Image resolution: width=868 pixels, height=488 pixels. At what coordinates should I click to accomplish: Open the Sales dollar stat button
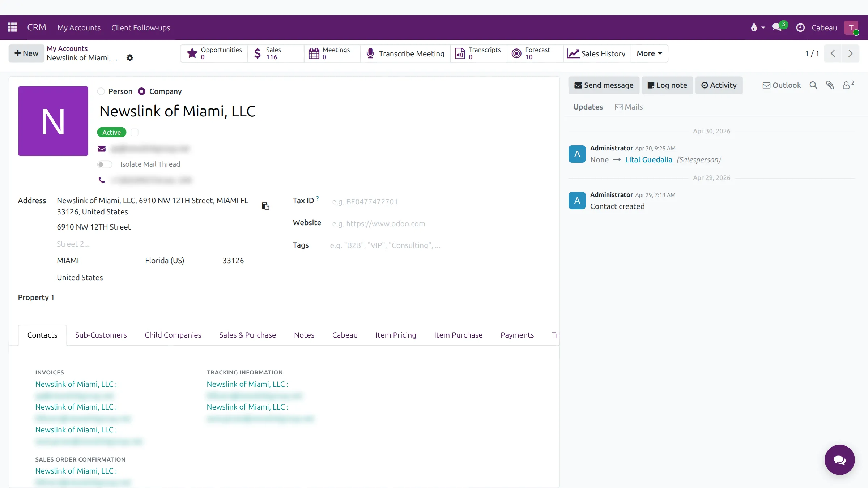[276, 53]
